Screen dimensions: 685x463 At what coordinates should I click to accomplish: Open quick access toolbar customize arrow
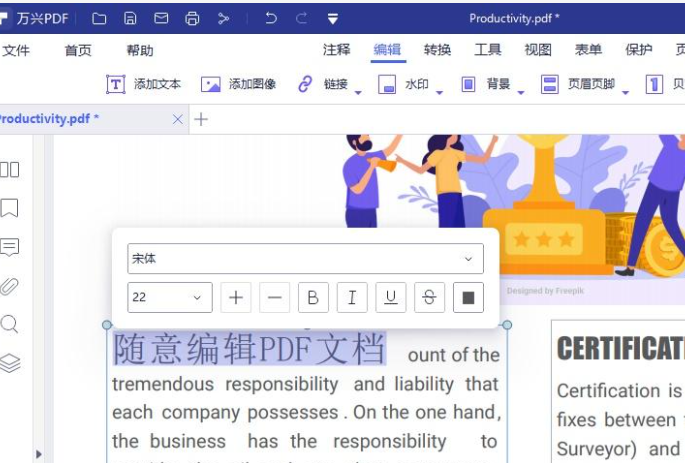[x=333, y=19]
